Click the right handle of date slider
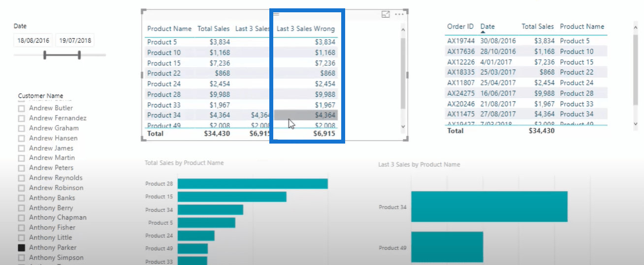This screenshot has height=265, width=644. point(79,55)
